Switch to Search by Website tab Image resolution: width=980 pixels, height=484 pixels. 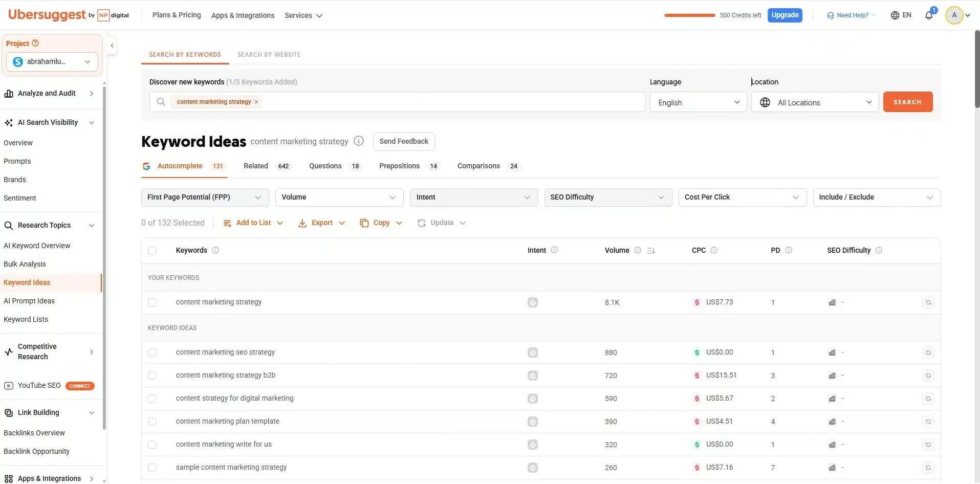[269, 55]
